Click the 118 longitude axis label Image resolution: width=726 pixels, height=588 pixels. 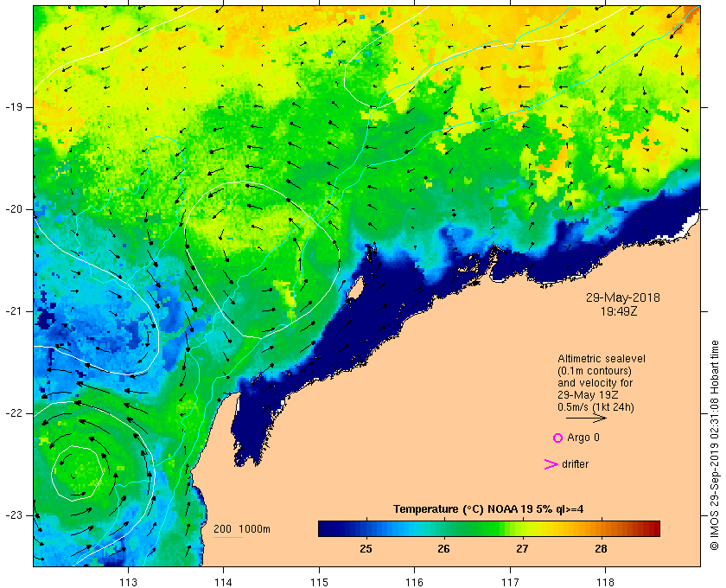[606, 582]
